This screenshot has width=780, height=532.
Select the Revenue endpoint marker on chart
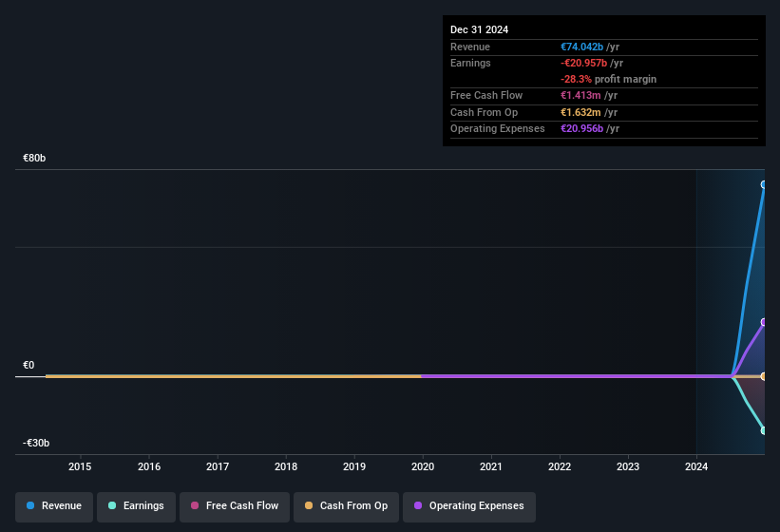click(764, 184)
